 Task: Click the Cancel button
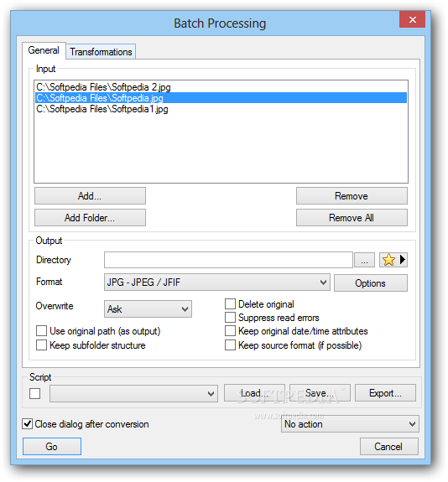389,446
